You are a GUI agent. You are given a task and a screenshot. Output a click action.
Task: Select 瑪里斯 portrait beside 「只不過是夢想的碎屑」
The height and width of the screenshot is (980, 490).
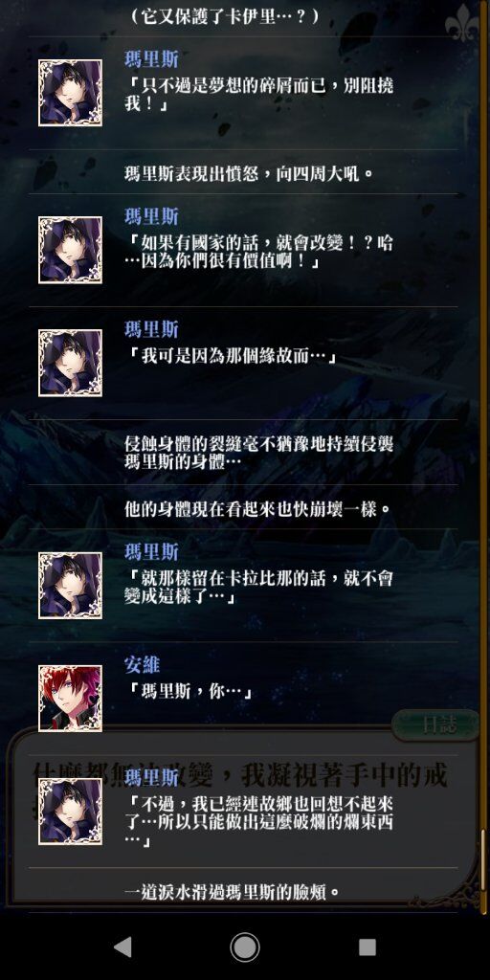tap(70, 93)
